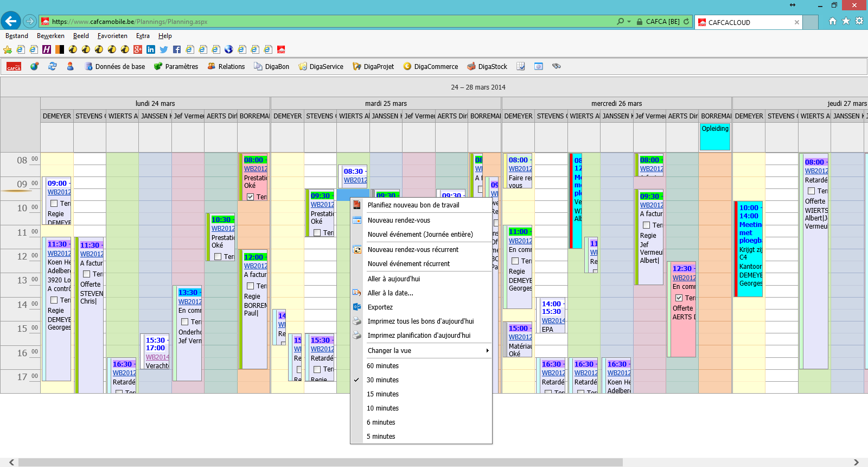Image resolution: width=868 pixels, height=467 pixels.
Task: Open Paramètres in the toolbar
Action: click(176, 66)
